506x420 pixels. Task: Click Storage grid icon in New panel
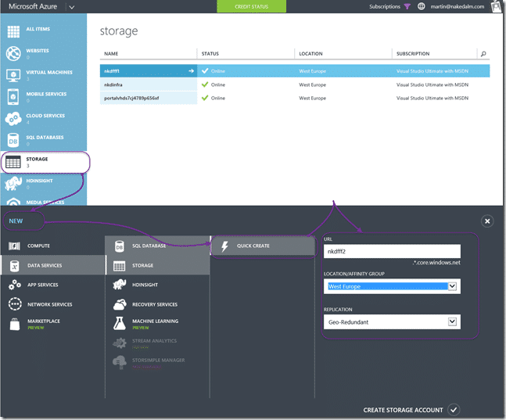[119, 266]
